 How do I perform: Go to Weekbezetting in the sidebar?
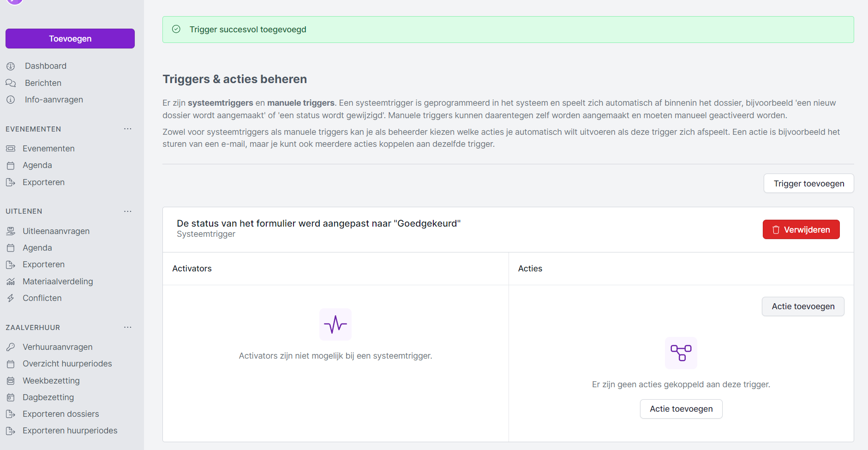tap(51, 381)
